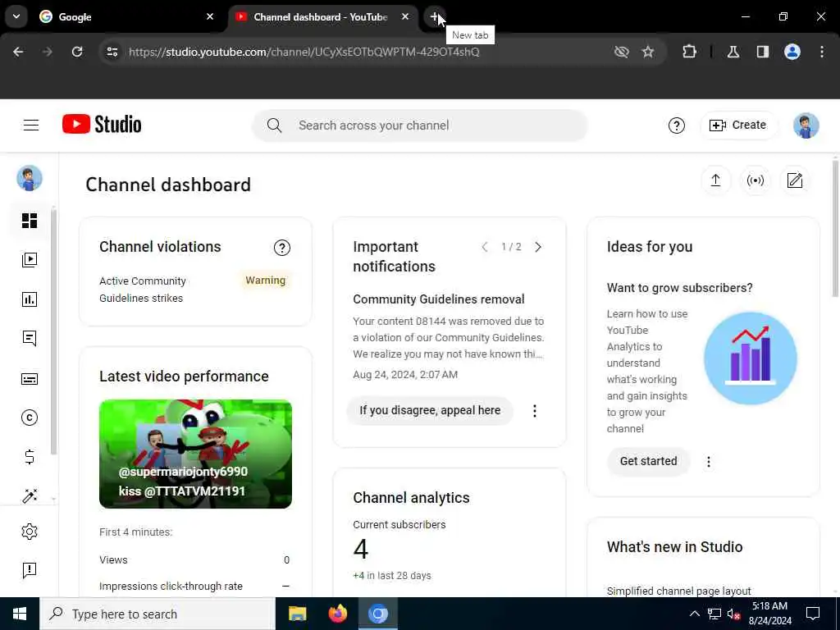Click the Create post pencil icon
Viewport: 840px width, 630px height.
794,180
